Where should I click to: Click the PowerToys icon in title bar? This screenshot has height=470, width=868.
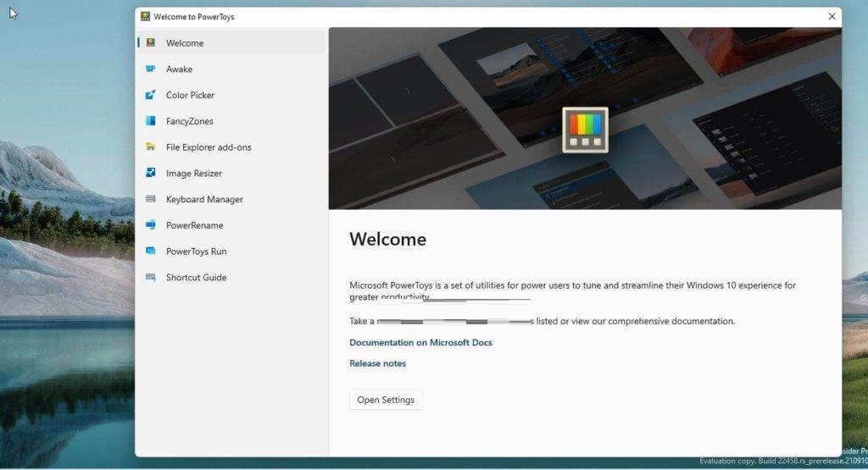[x=145, y=16]
